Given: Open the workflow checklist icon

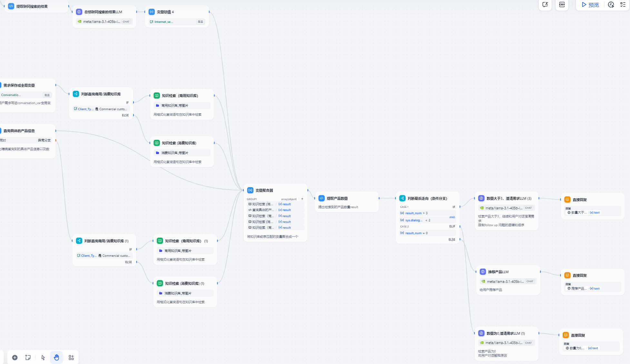Looking at the screenshot, I should 623,5.
